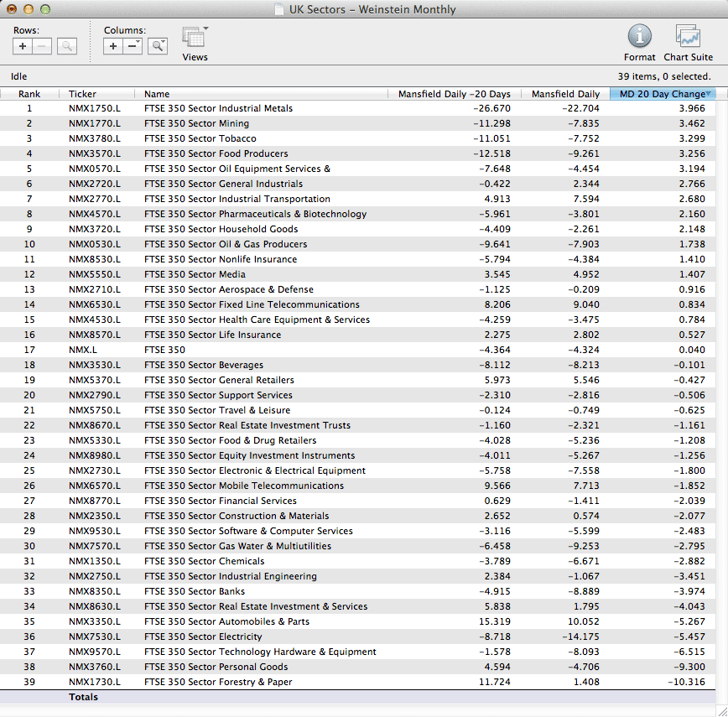Sort by the Rank column header

click(29, 94)
